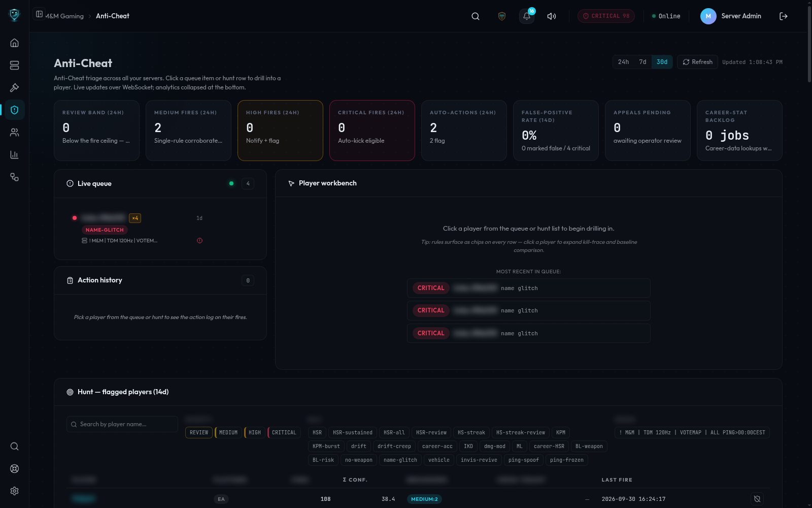Open the integrations icon in sidebar
812x508 pixels.
(14, 177)
